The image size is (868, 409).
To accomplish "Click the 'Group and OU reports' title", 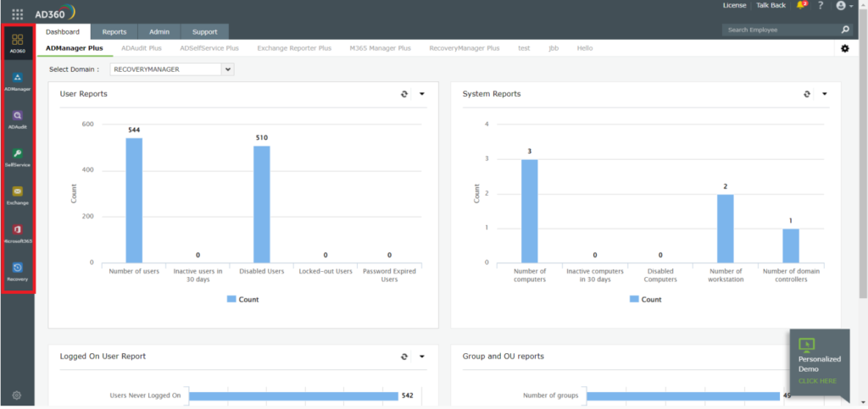I will pyautogui.click(x=504, y=356).
